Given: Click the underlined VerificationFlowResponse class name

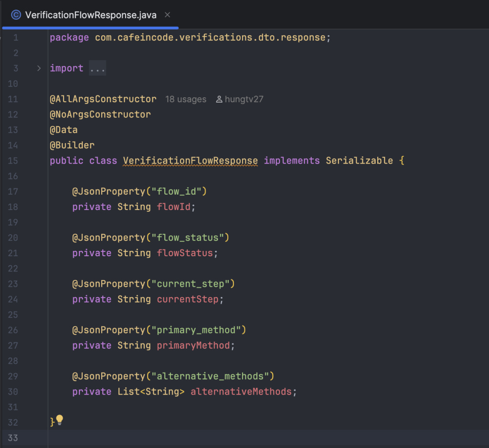Looking at the screenshot, I should 190,161.
